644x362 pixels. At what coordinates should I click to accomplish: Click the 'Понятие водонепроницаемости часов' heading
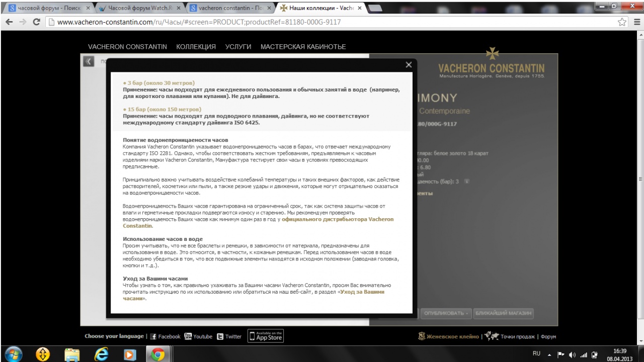176,140
